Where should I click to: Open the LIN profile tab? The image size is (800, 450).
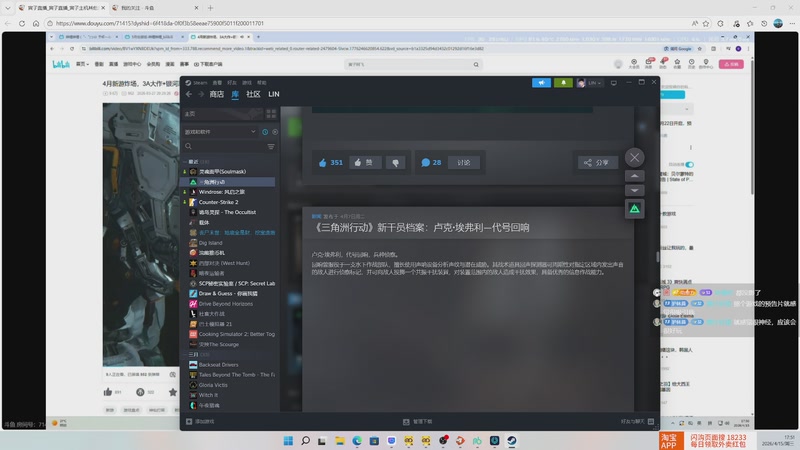pyautogui.click(x=274, y=94)
